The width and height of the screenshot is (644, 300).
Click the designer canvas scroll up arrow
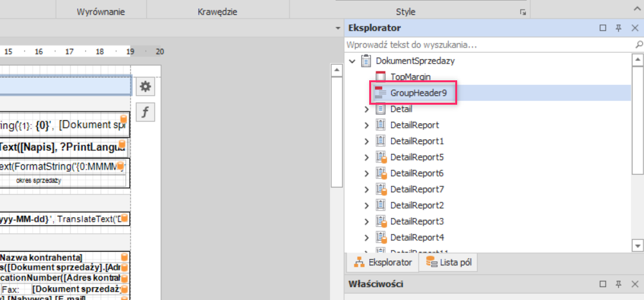[336, 71]
